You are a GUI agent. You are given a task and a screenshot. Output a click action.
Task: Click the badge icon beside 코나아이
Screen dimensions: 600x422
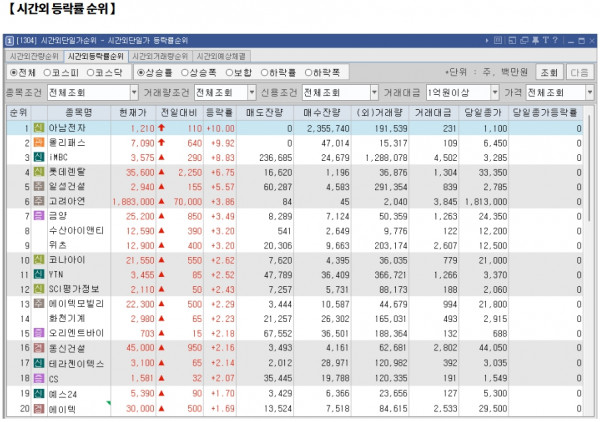(x=39, y=260)
